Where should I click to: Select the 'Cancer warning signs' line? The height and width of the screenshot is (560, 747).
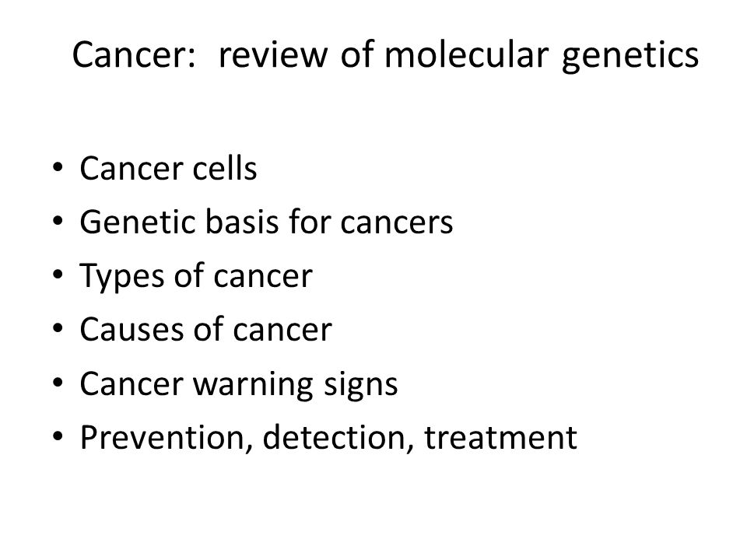(x=239, y=385)
